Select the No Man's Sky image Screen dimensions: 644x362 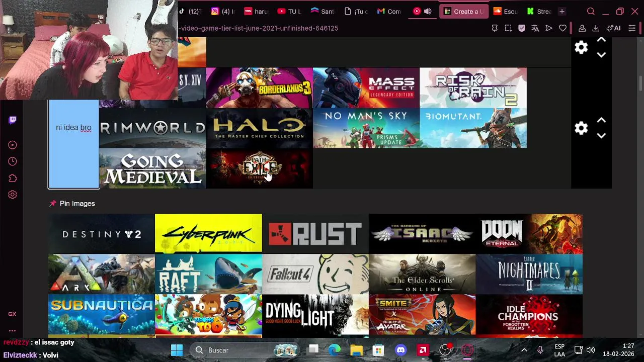366,128
